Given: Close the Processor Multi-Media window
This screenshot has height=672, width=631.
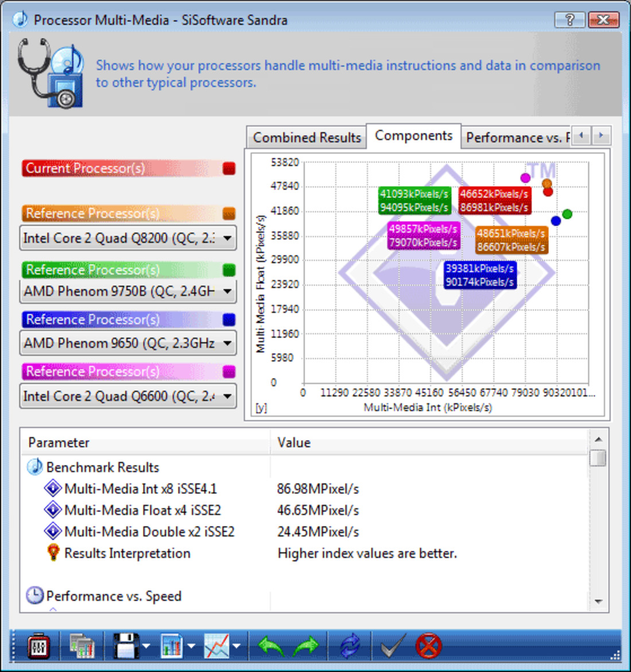Looking at the screenshot, I should 603,20.
